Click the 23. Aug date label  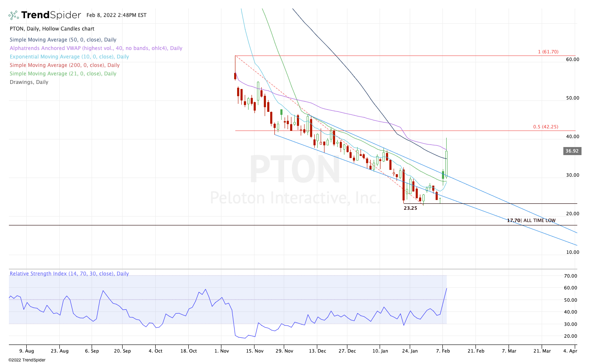tap(59, 351)
